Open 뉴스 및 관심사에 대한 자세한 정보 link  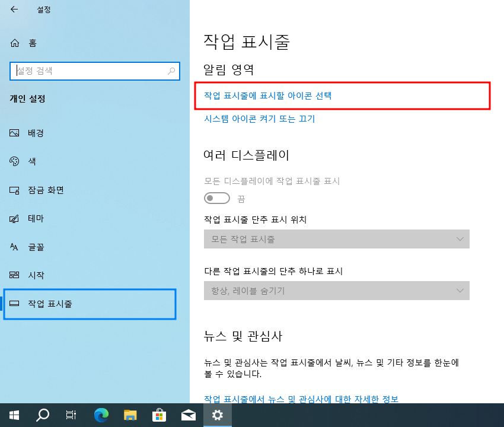301,399
